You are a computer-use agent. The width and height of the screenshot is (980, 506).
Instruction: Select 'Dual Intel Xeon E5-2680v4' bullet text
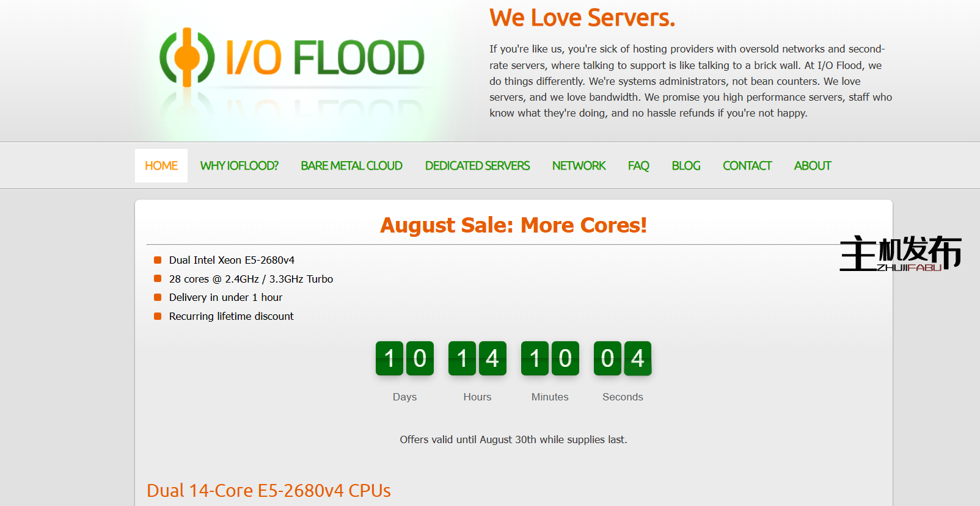[x=232, y=260]
